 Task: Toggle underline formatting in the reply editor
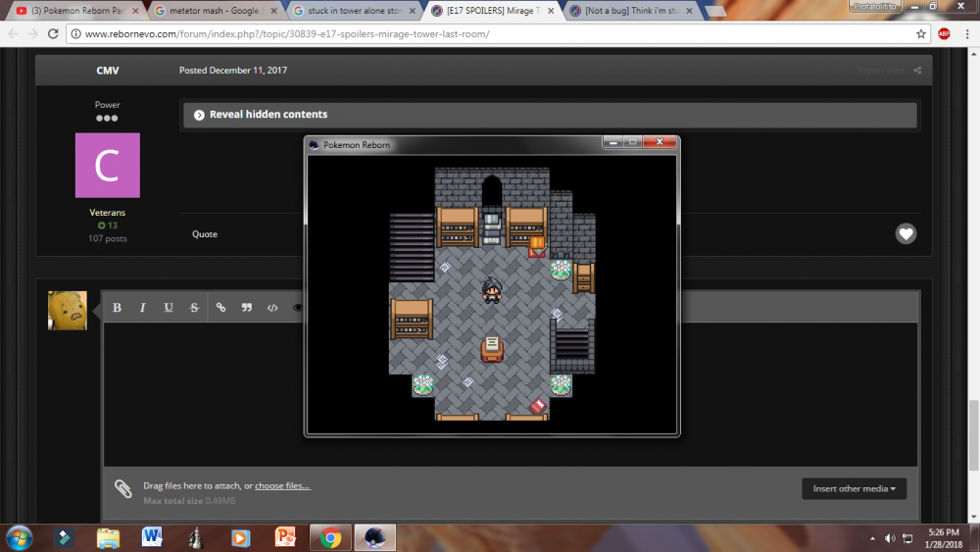169,308
